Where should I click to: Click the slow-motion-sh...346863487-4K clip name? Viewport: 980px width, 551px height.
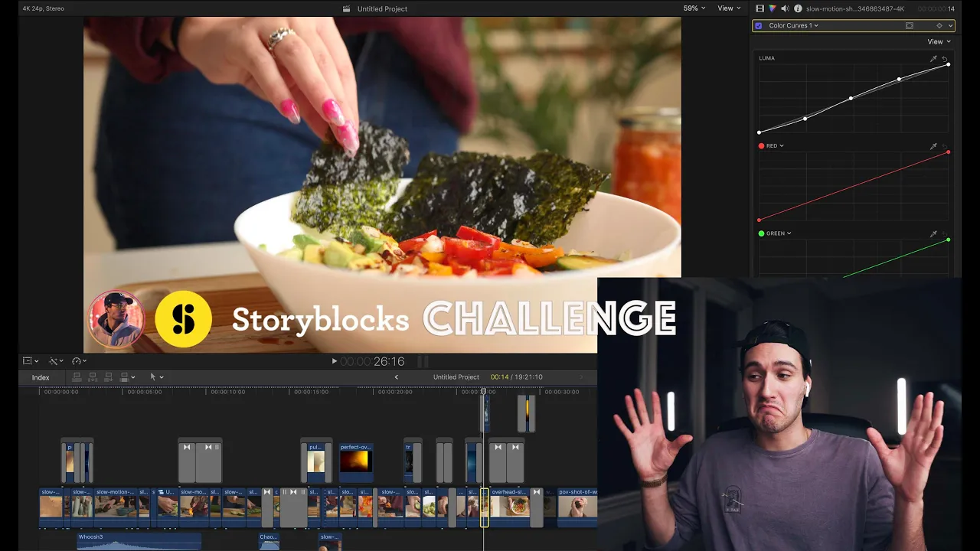854,8
